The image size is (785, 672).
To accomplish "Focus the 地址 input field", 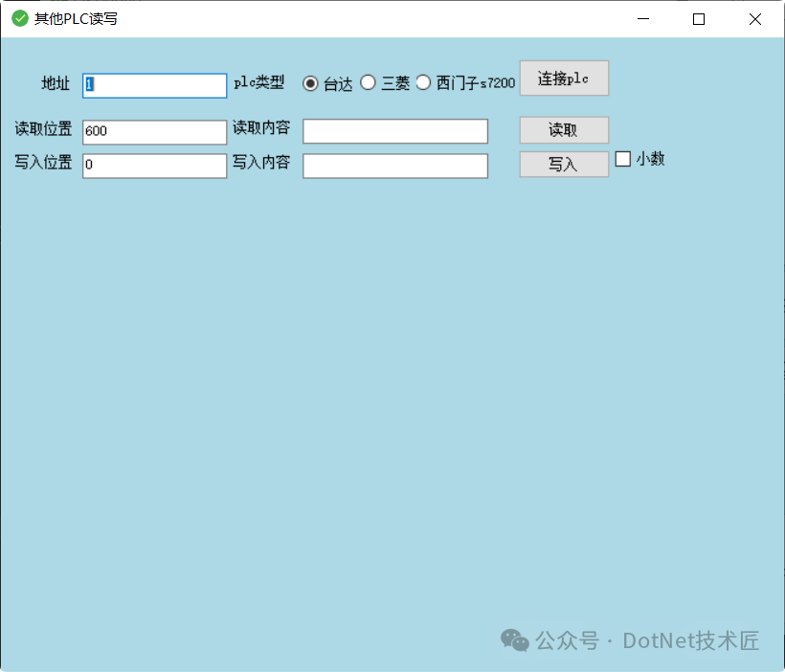I will tap(155, 85).
